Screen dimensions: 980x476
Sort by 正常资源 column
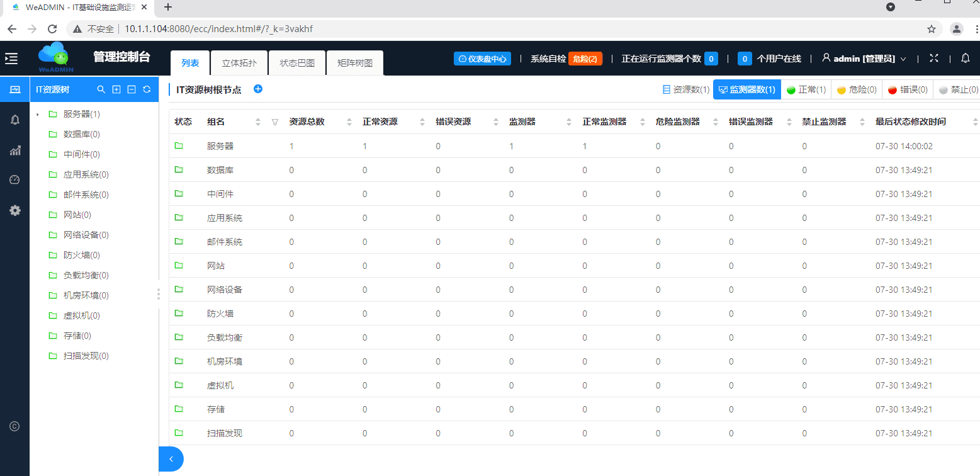click(x=422, y=122)
